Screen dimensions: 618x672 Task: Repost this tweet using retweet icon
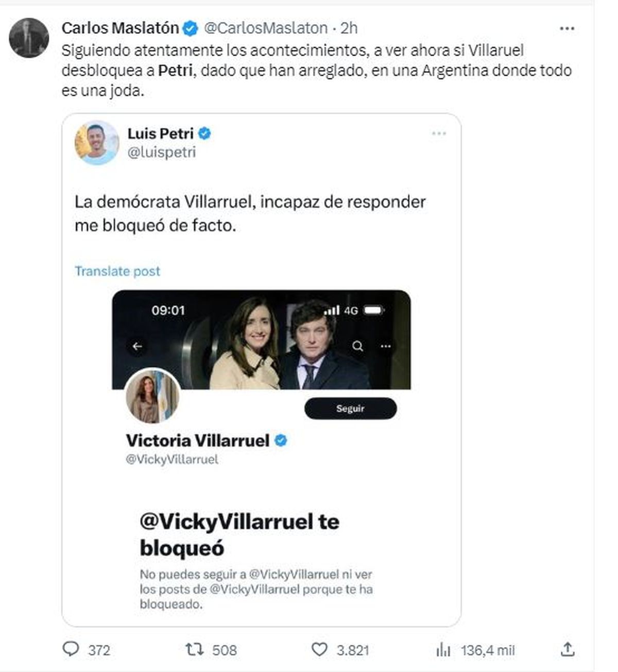[195, 649]
